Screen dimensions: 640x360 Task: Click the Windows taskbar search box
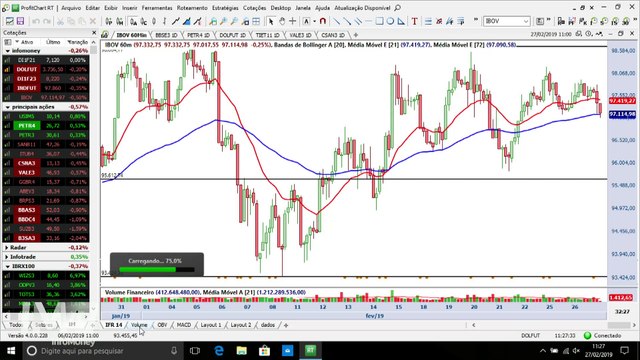click(104, 351)
